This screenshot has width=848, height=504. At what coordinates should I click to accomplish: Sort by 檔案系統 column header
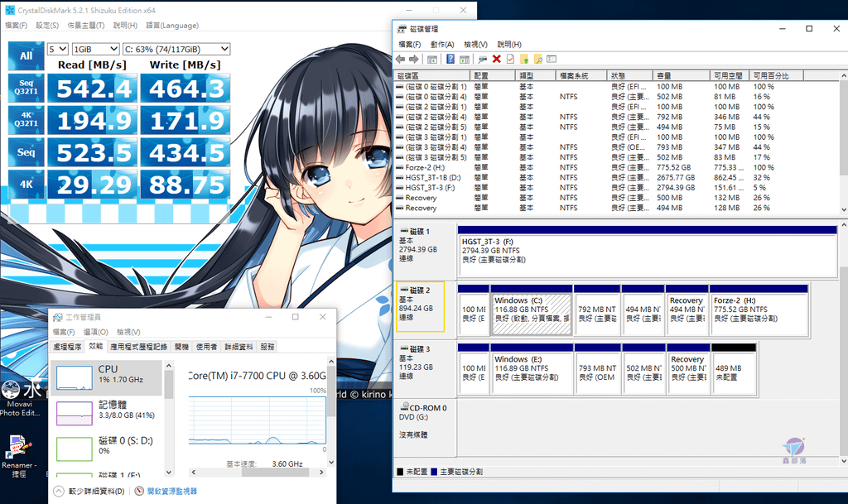pyautogui.click(x=581, y=75)
